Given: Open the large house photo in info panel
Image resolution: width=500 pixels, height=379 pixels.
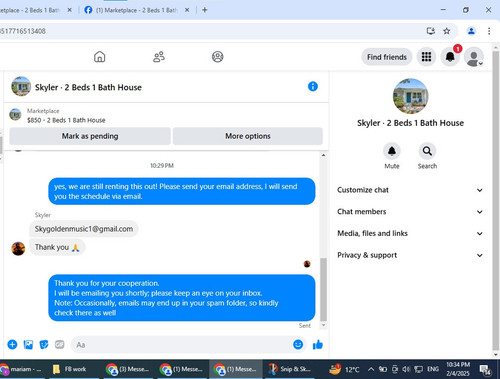Looking at the screenshot, I should (410, 96).
